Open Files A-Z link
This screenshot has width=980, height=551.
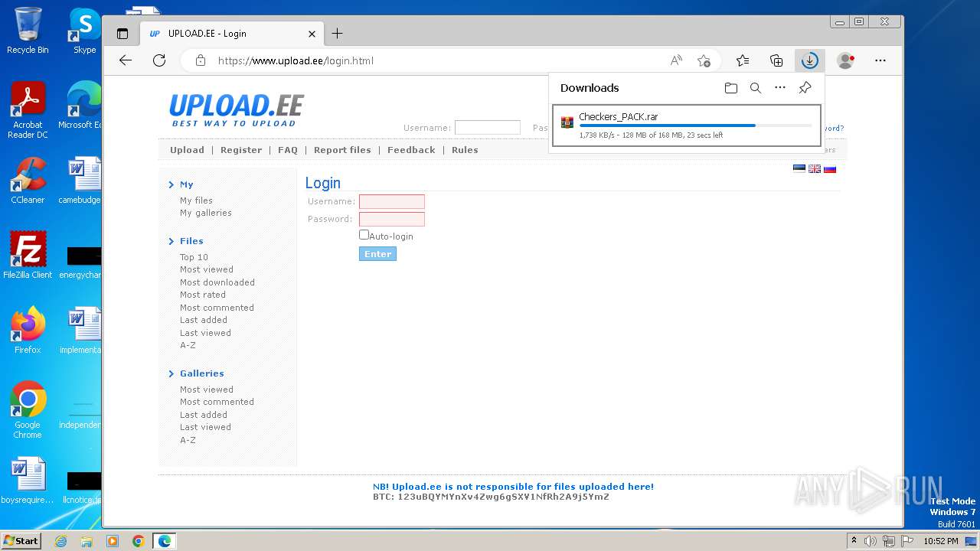point(188,345)
